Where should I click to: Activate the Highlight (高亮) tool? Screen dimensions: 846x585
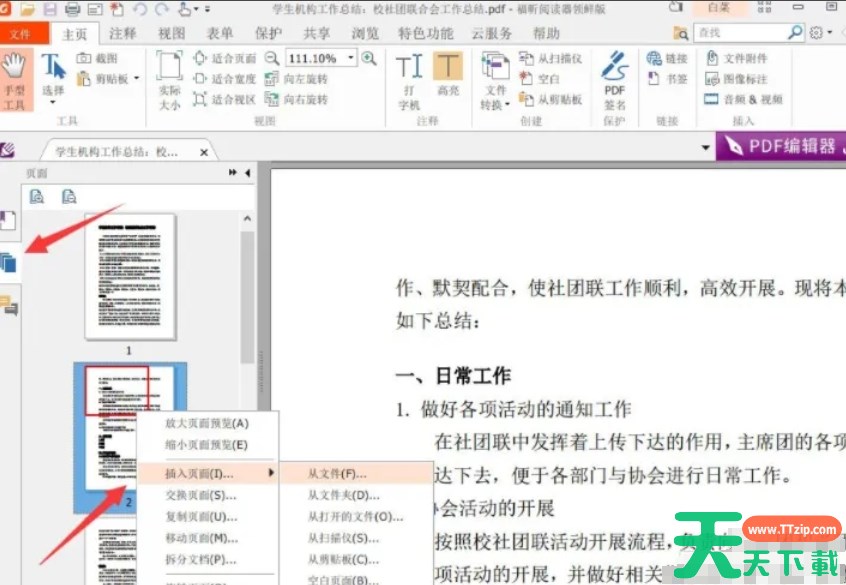point(448,80)
